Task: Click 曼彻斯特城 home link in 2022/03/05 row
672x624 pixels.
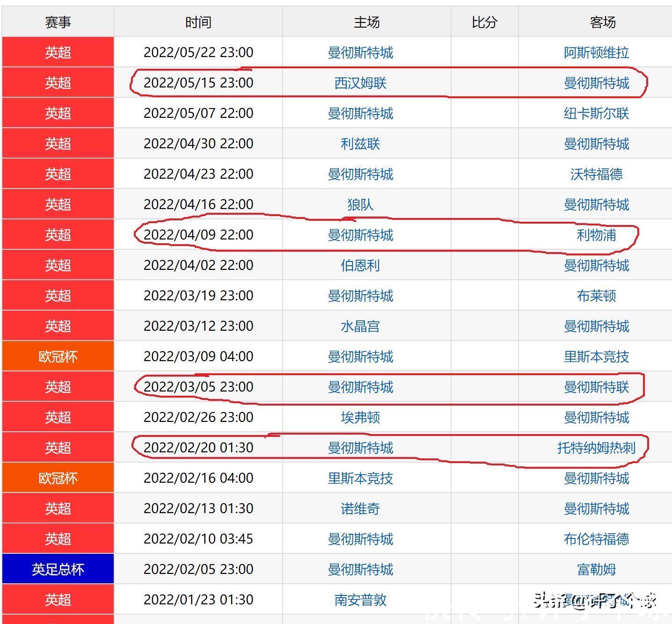Action: coord(360,387)
